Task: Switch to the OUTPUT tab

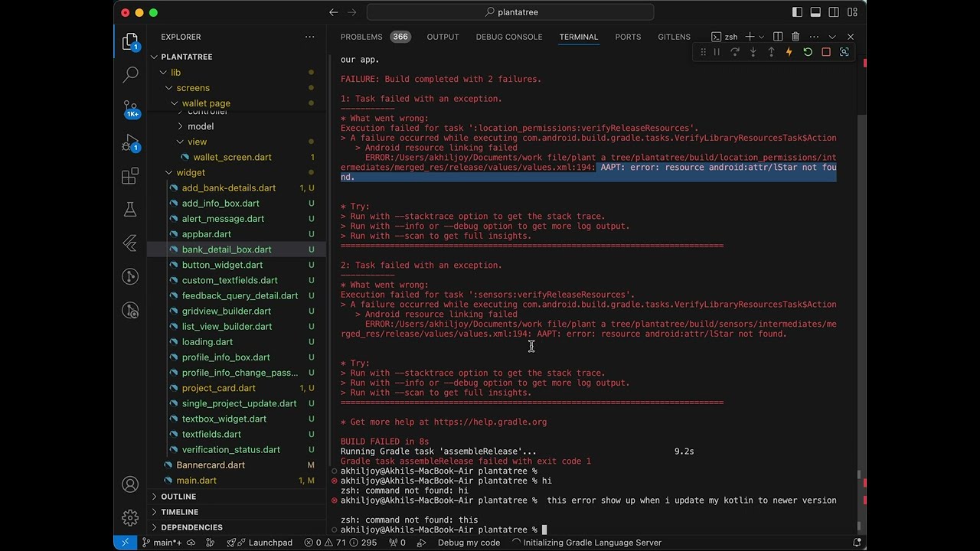Action: 443,37
